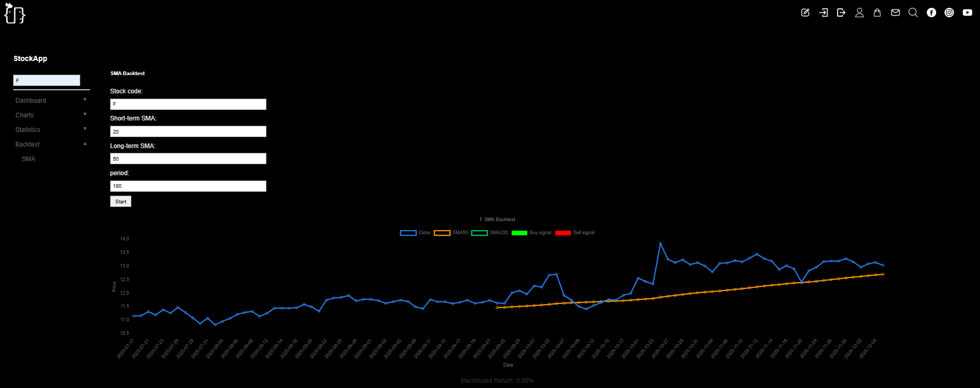Click the Short-term SMA input field
The width and height of the screenshot is (980, 388).
188,131
